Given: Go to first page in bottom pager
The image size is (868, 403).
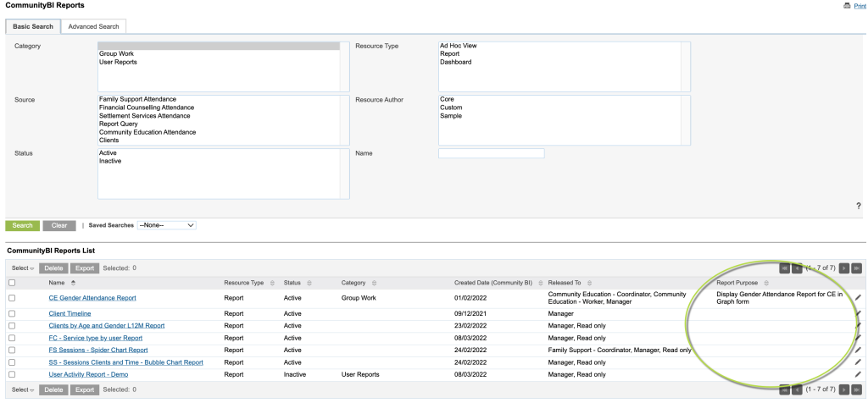Looking at the screenshot, I should click(x=784, y=389).
